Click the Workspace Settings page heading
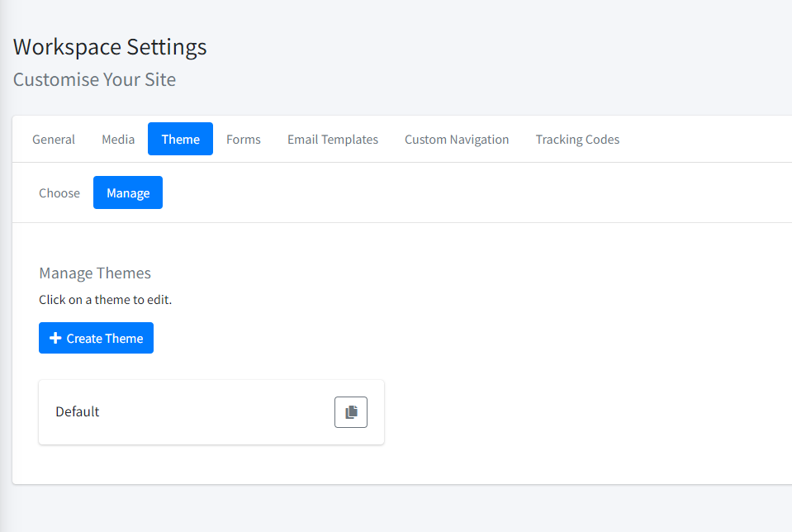This screenshot has height=532, width=792. (110, 47)
